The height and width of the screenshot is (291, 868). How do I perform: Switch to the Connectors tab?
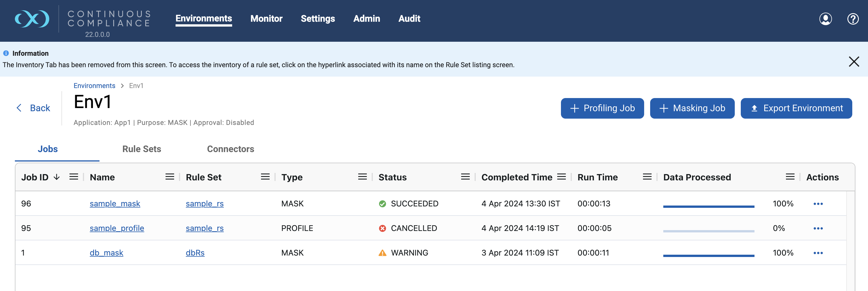point(230,149)
